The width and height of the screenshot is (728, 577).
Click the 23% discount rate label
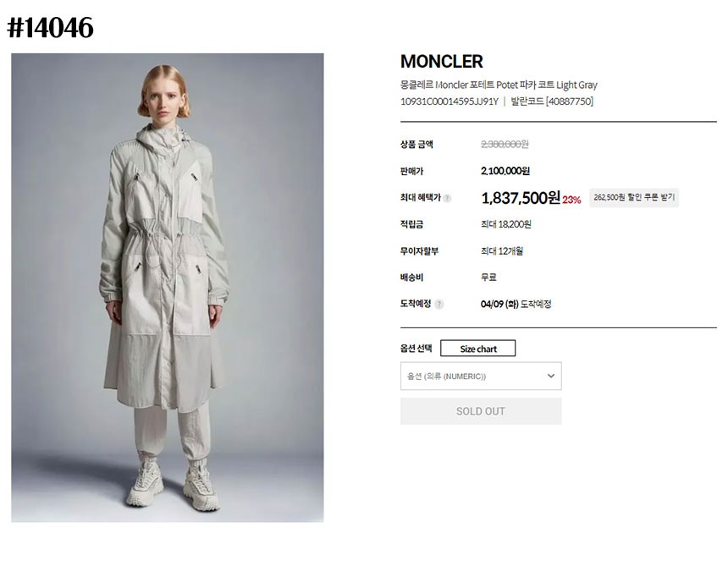point(571,200)
